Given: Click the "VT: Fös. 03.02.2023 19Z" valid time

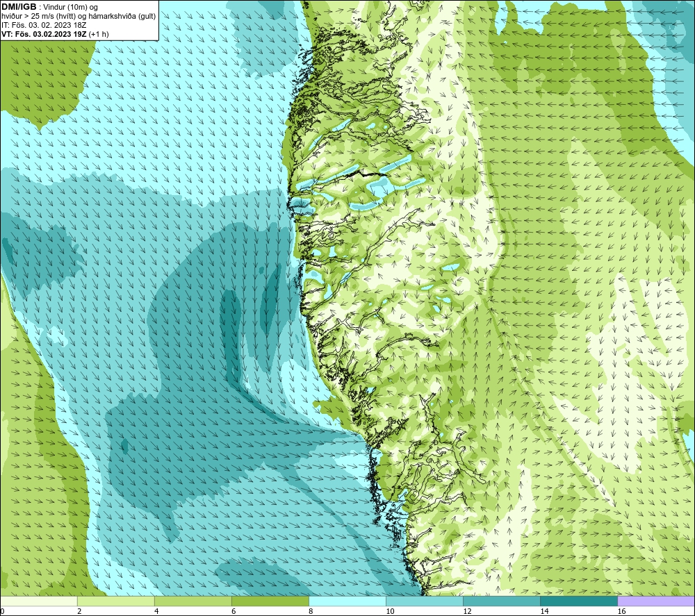Looking at the screenshot, I should click(x=44, y=34).
